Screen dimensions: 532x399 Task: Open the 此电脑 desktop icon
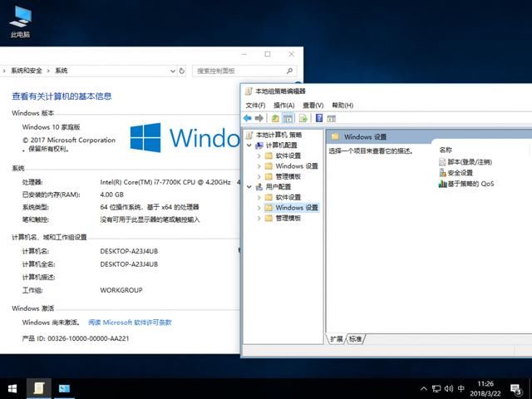pos(20,22)
